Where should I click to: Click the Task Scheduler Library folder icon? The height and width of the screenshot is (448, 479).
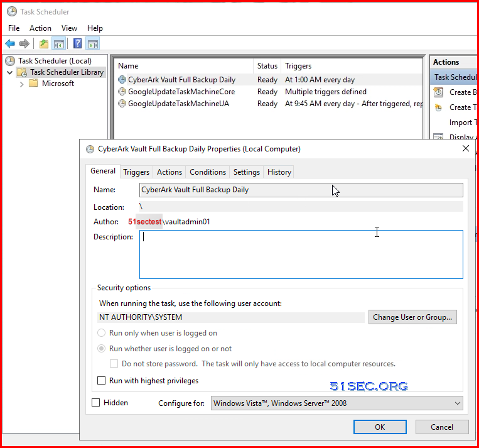22,72
